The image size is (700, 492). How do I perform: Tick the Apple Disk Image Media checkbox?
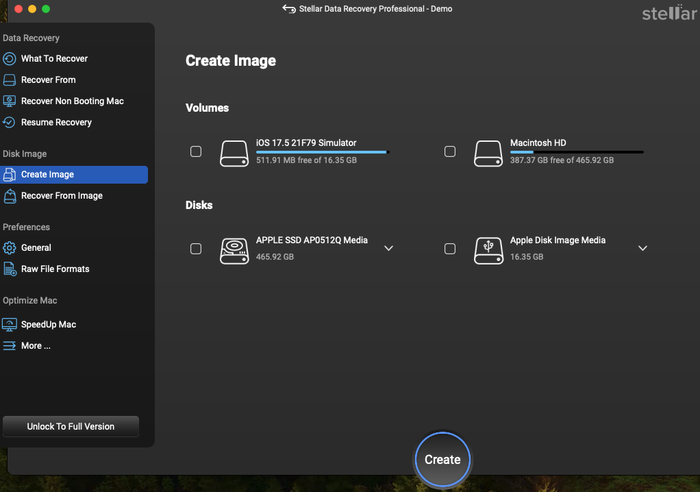(450, 249)
